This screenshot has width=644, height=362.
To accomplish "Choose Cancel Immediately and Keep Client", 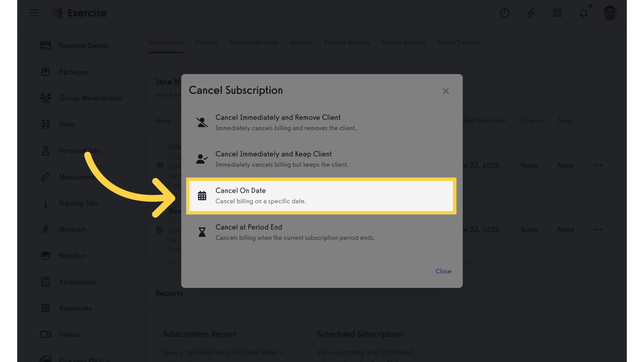I will [x=321, y=159].
